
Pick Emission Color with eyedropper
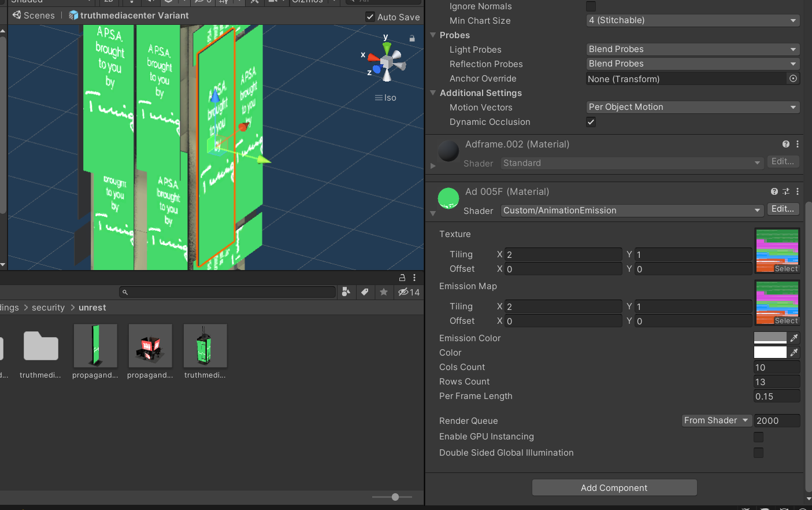[794, 338]
